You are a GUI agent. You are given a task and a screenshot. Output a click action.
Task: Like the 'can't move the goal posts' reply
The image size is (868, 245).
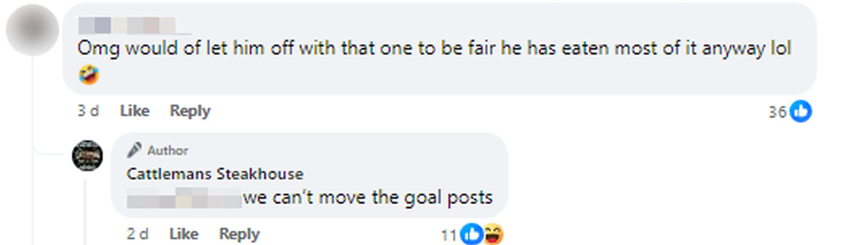click(184, 234)
